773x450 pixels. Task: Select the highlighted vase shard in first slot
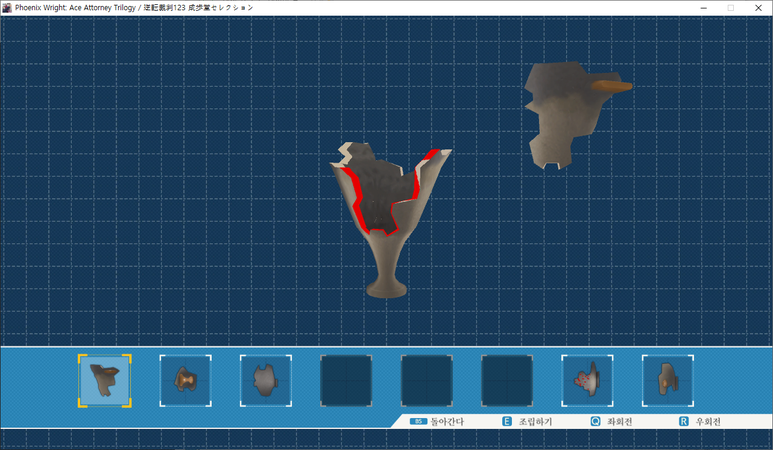[105, 381]
